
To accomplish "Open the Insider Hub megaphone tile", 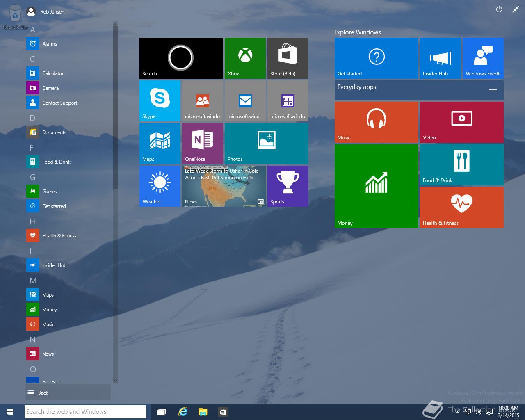I will [x=441, y=58].
